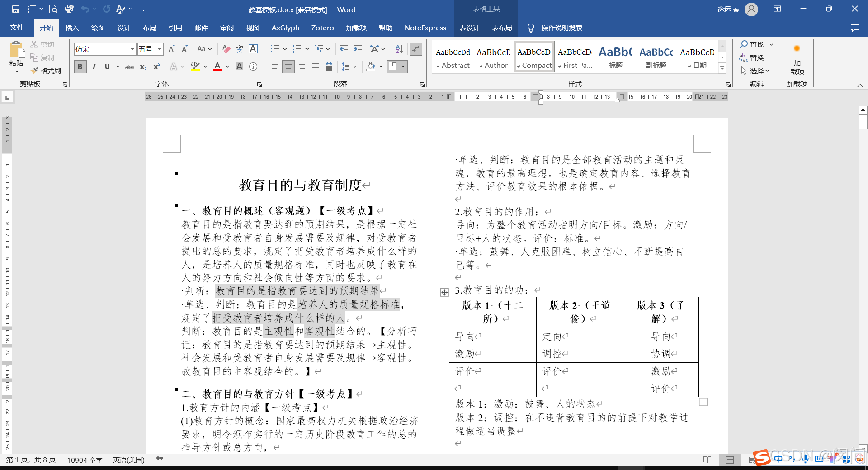Open the 选择 Select menu
Screen dimensions: 868x470
755,71
